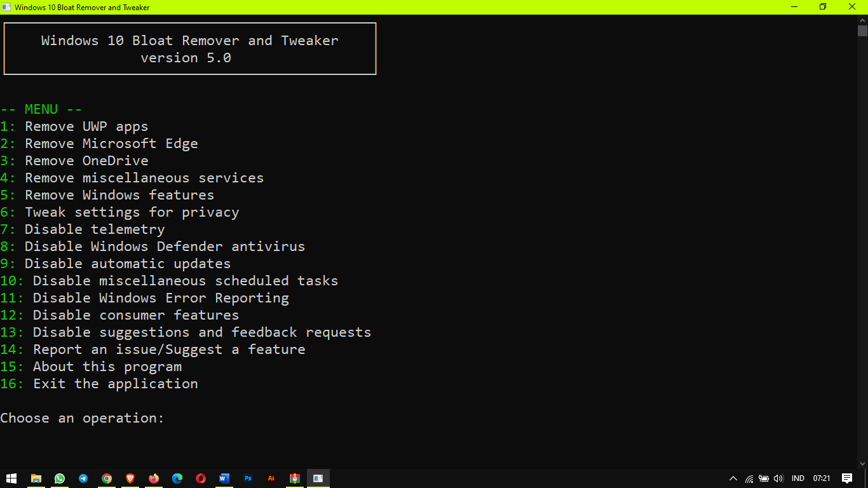Click the 'Choose an operation:' prompt
868x488 pixels.
(x=83, y=418)
